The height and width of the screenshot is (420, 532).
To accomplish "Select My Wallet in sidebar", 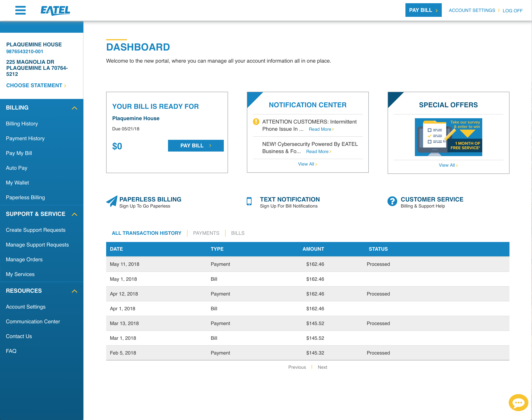I will tap(17, 182).
